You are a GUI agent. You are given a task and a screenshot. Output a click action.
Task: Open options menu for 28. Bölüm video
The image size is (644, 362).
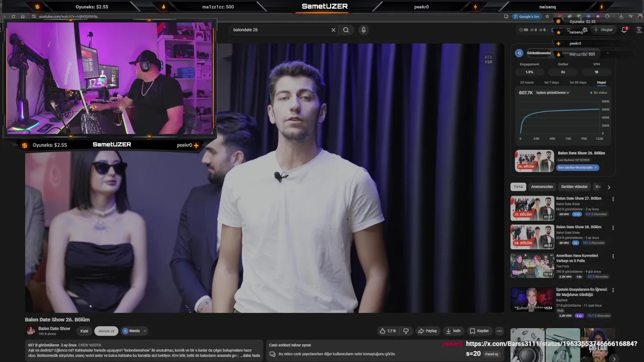coord(613,228)
